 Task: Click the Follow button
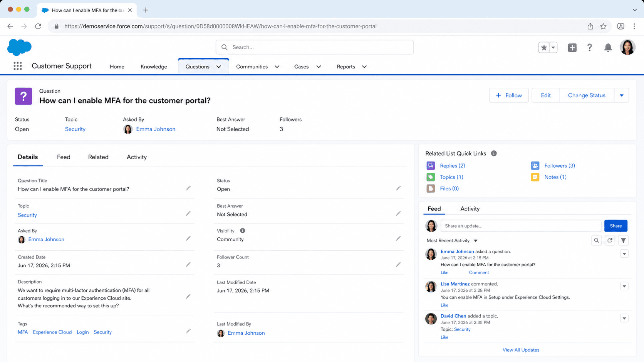509,95
